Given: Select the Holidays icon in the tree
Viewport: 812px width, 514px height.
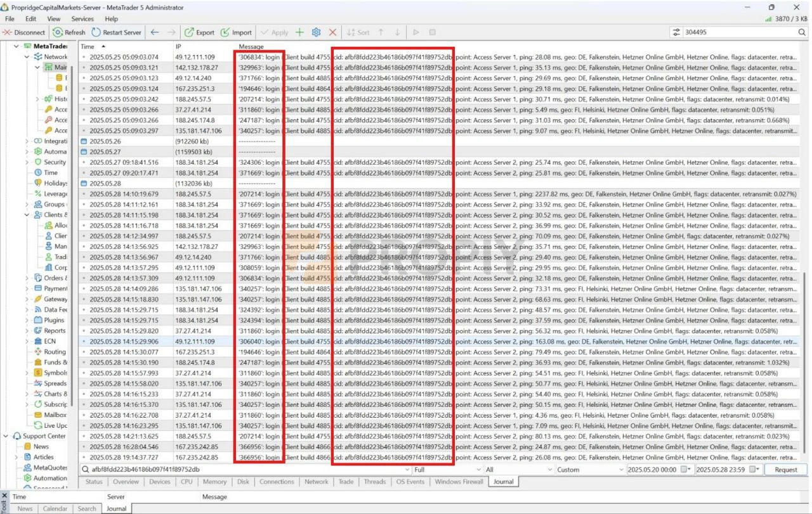Looking at the screenshot, I should click(x=38, y=183).
